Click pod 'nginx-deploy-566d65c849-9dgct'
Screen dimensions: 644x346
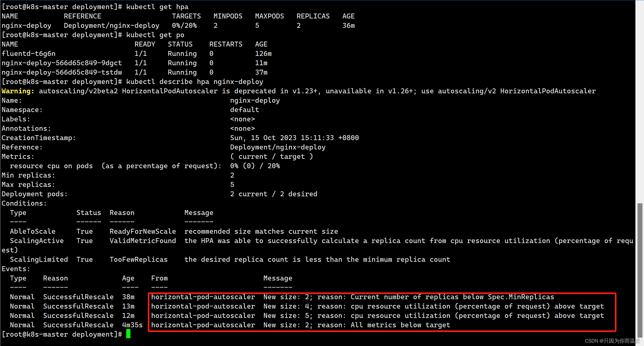[62, 63]
